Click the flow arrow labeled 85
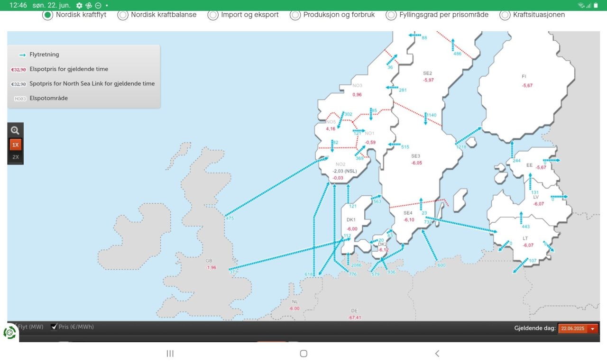Image resolution: width=607 pixels, height=364 pixels. [371, 114]
